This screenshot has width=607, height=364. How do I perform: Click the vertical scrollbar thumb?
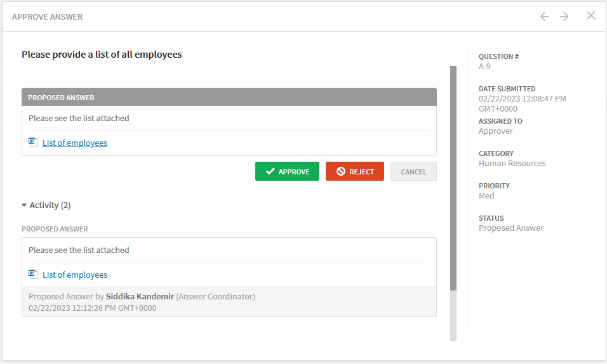coord(453,178)
